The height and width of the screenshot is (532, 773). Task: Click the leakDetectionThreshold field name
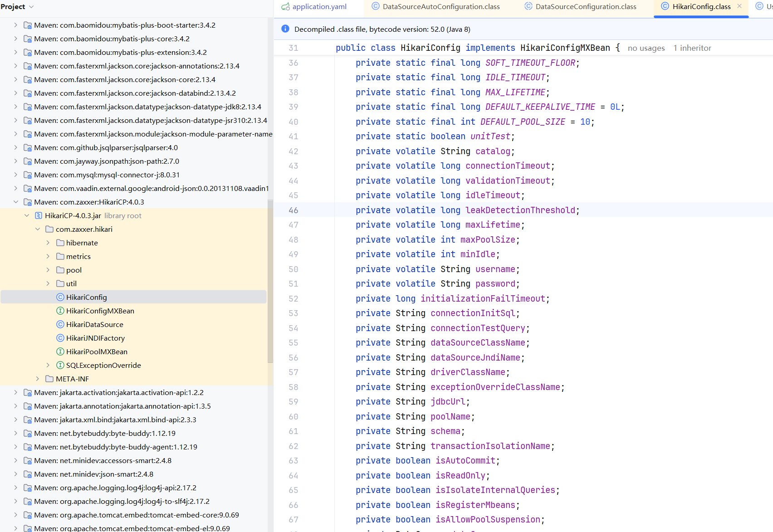520,210
